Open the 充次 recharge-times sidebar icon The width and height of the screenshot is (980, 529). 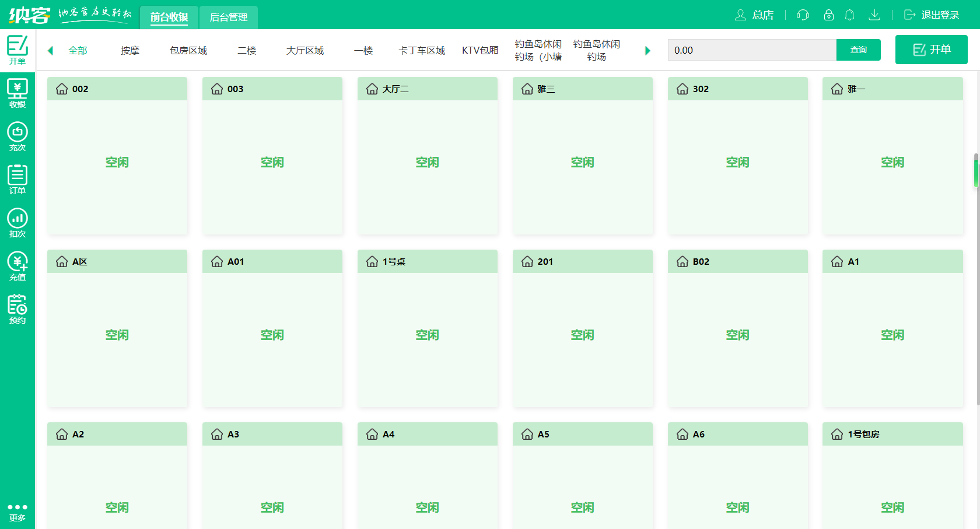[x=17, y=136]
